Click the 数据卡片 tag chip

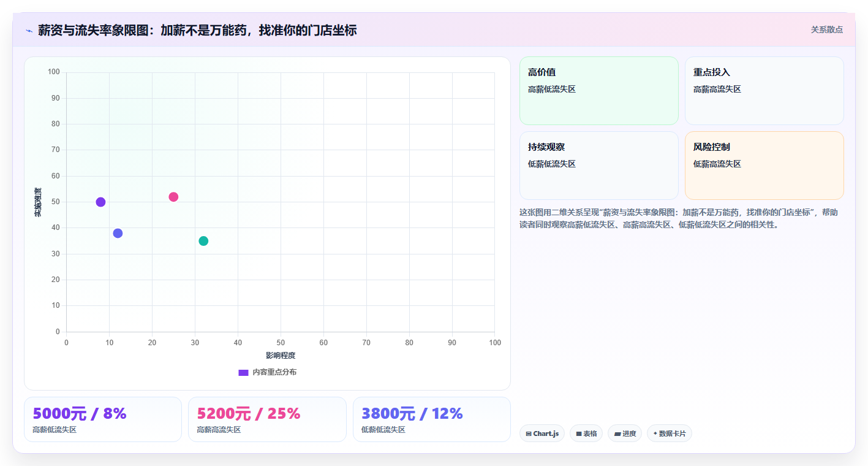[670, 434]
